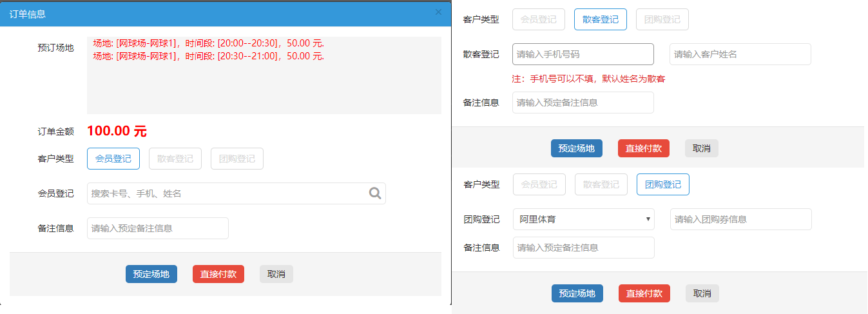Focus the 请输入团购券信息 coupon input

(x=741, y=219)
